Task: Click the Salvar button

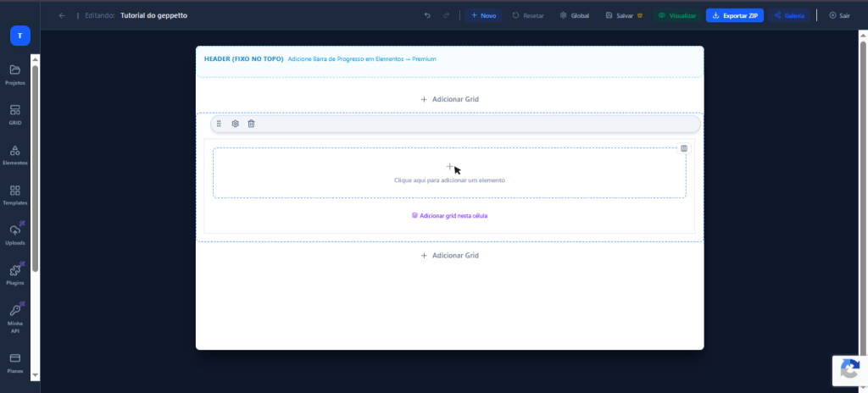Action: (x=624, y=15)
